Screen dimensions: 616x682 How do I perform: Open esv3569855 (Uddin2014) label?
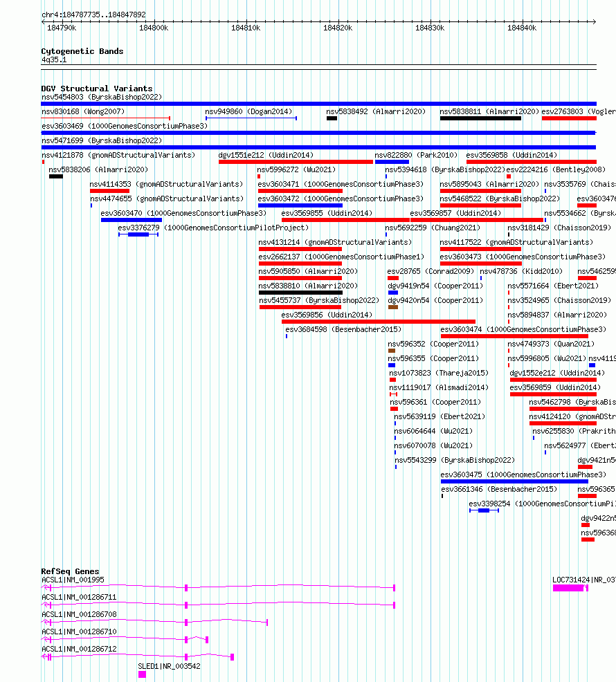coord(327,213)
